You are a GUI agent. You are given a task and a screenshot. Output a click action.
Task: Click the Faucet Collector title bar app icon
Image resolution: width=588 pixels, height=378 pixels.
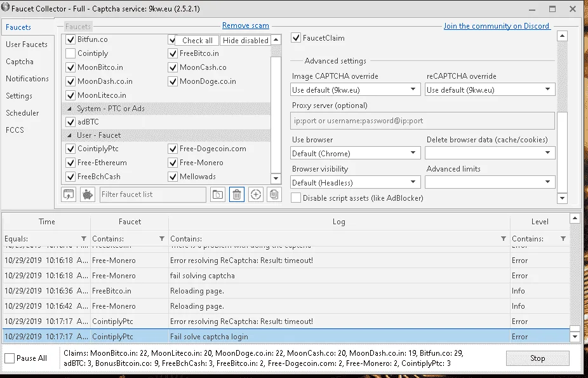click(5, 8)
